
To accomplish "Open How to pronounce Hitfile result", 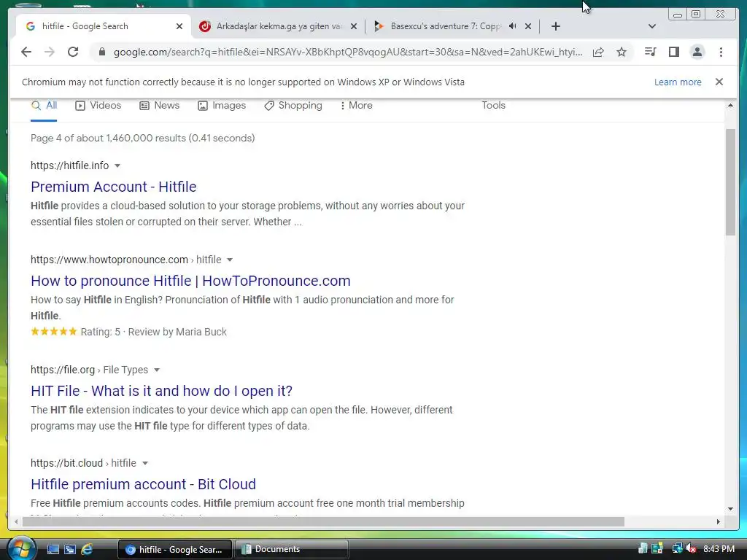I will point(190,281).
